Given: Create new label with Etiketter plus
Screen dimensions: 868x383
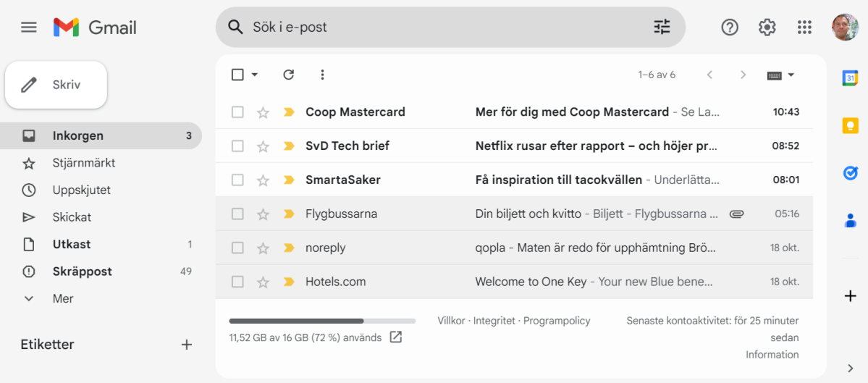Looking at the screenshot, I should click(x=187, y=345).
